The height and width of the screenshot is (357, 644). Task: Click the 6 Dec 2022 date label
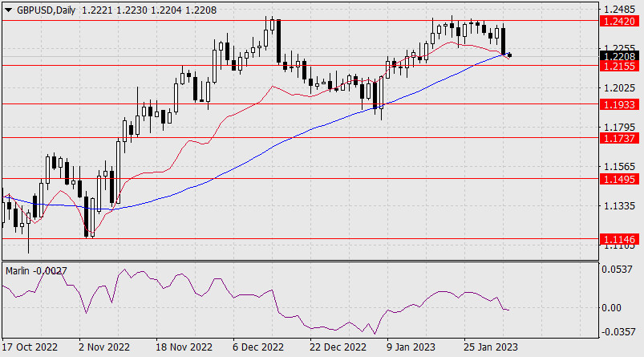[x=258, y=347]
